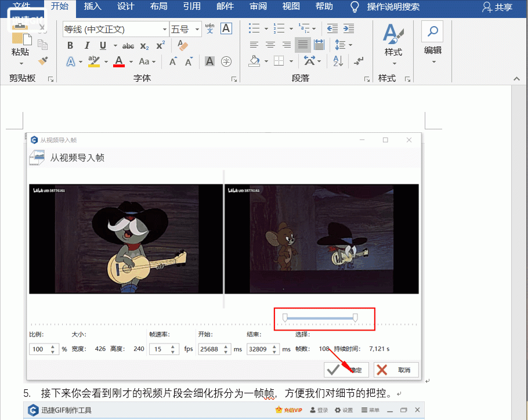
Task: Increase font size
Action: coord(173,61)
